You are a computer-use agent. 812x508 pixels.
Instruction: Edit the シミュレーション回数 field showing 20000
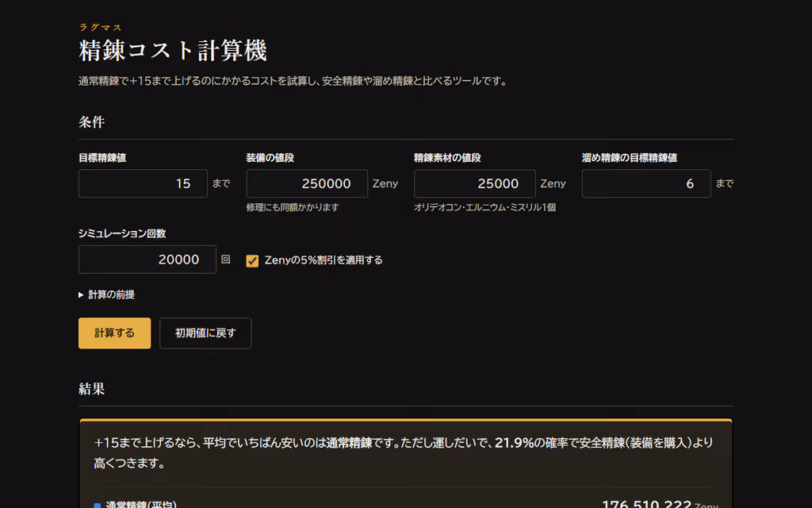click(x=147, y=260)
